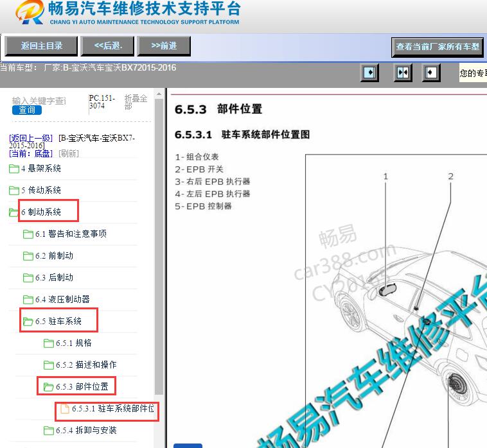Click the 6.5.3.1 驻车系统部件位置图 heading

coord(242,135)
